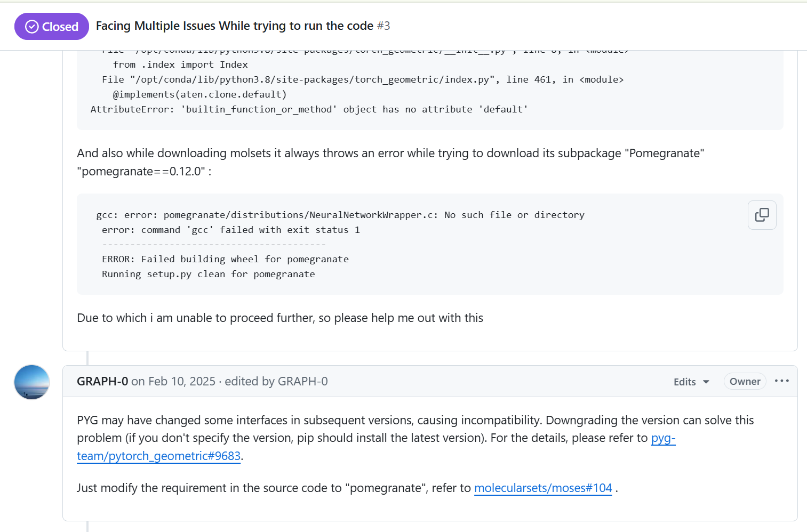Click the issue number #3
Image resolution: width=807 pixels, height=532 pixels.
click(383, 26)
